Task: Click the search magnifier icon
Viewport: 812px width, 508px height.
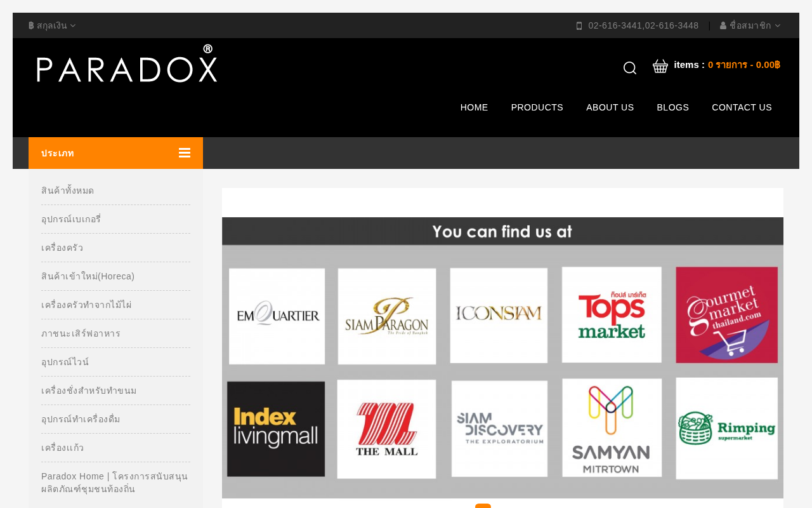Action: [x=630, y=68]
